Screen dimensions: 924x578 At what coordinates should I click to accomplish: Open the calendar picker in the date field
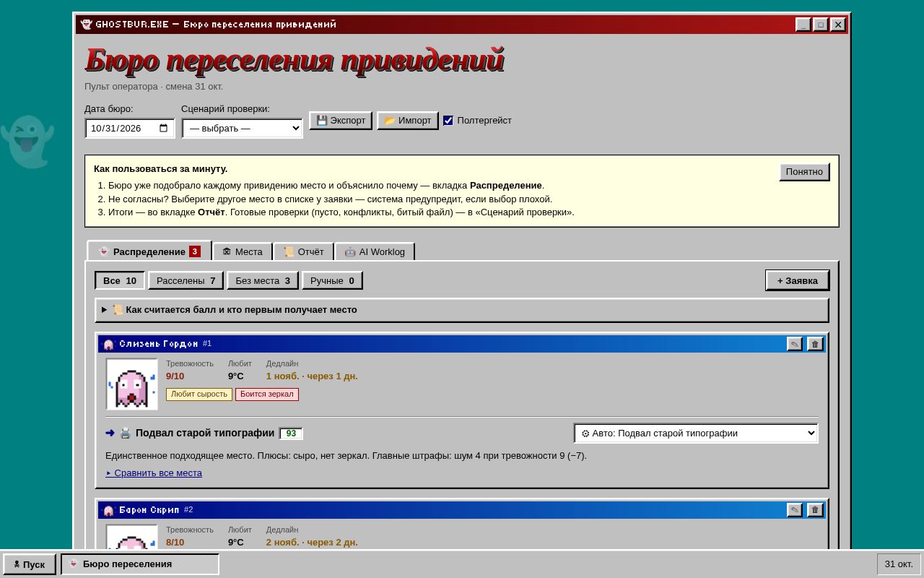pyautogui.click(x=164, y=128)
